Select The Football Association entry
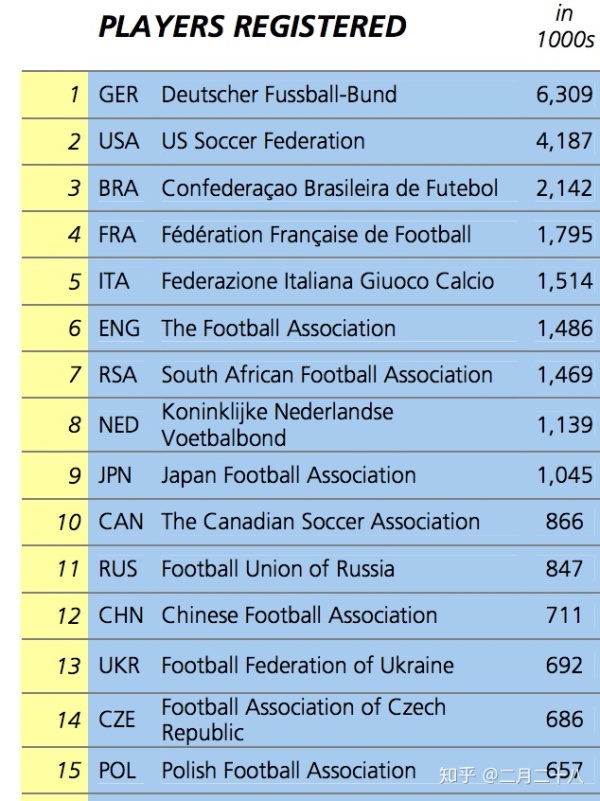 click(x=278, y=328)
